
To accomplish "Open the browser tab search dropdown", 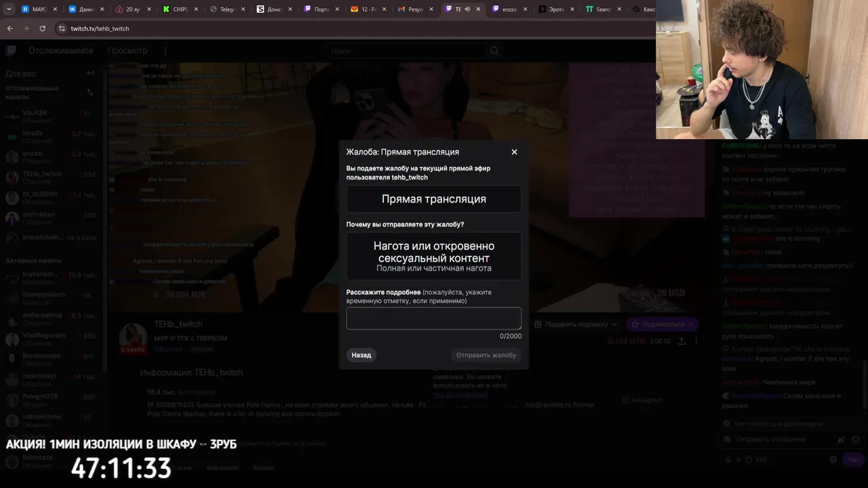I will [9, 9].
